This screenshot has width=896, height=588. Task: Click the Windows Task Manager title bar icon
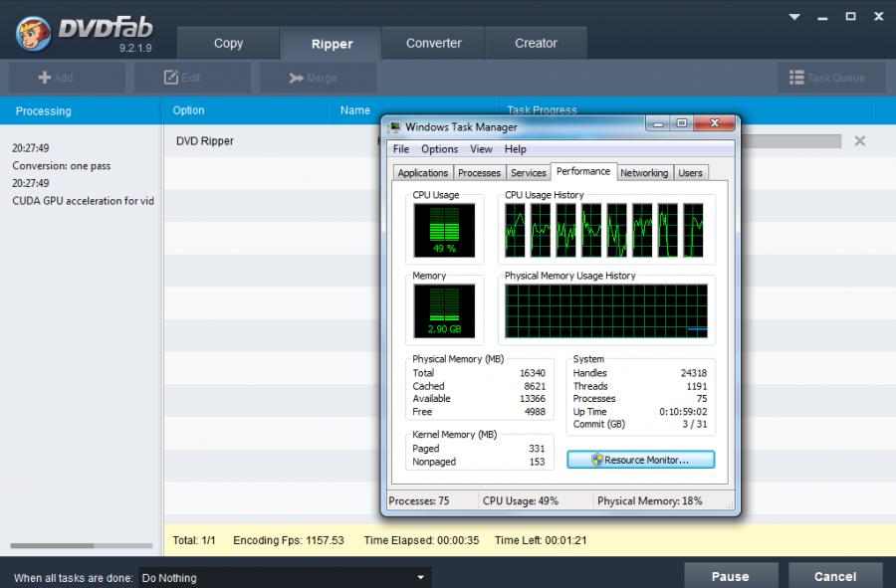394,126
